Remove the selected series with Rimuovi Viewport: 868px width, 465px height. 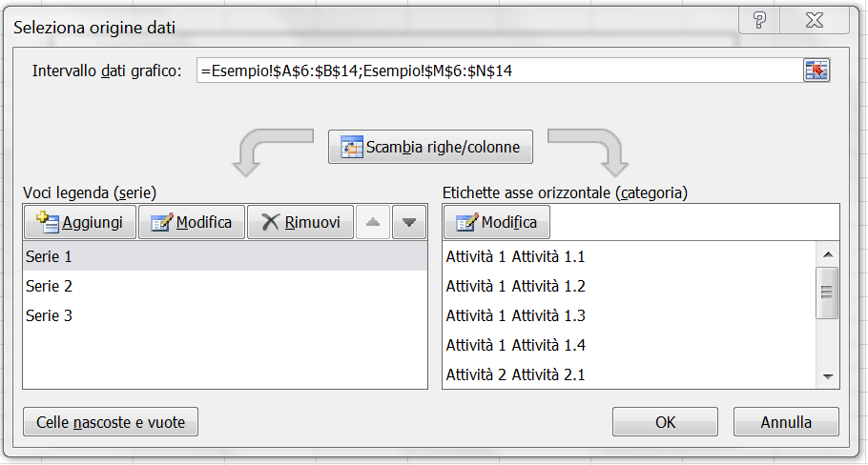tap(300, 222)
